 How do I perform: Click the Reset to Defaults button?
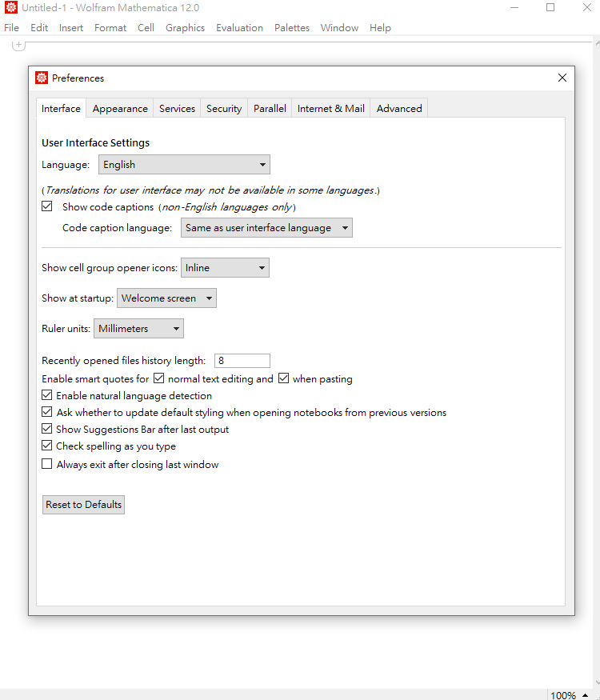pyautogui.click(x=83, y=505)
